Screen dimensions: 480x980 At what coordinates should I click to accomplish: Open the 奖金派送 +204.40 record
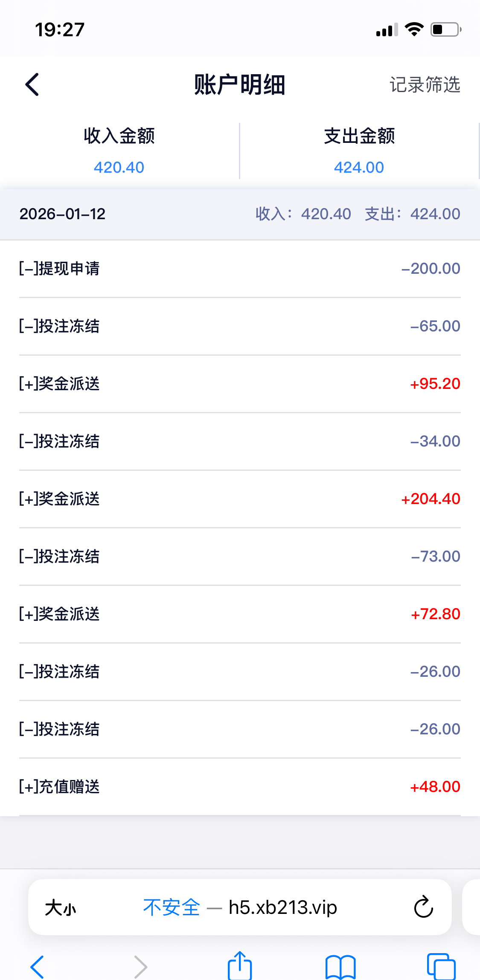click(240, 499)
